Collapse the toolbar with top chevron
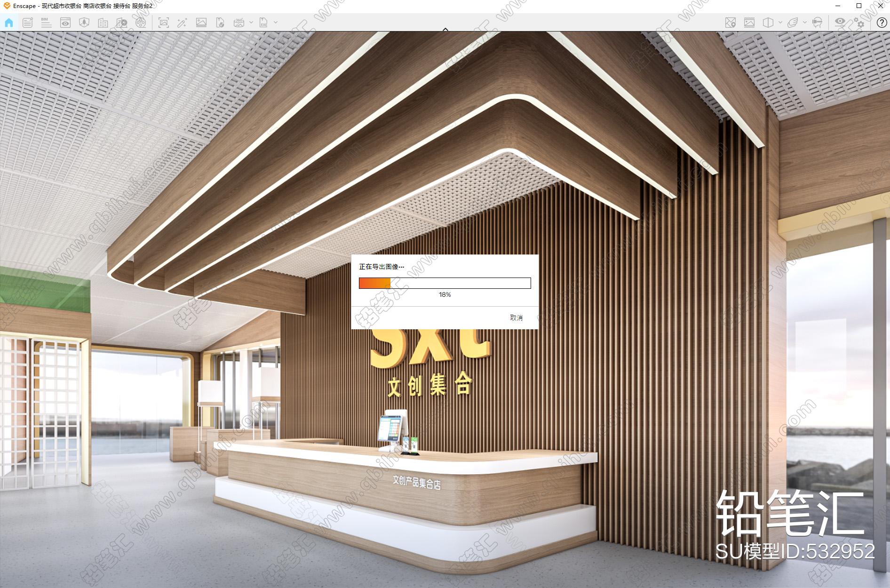 (445, 29)
